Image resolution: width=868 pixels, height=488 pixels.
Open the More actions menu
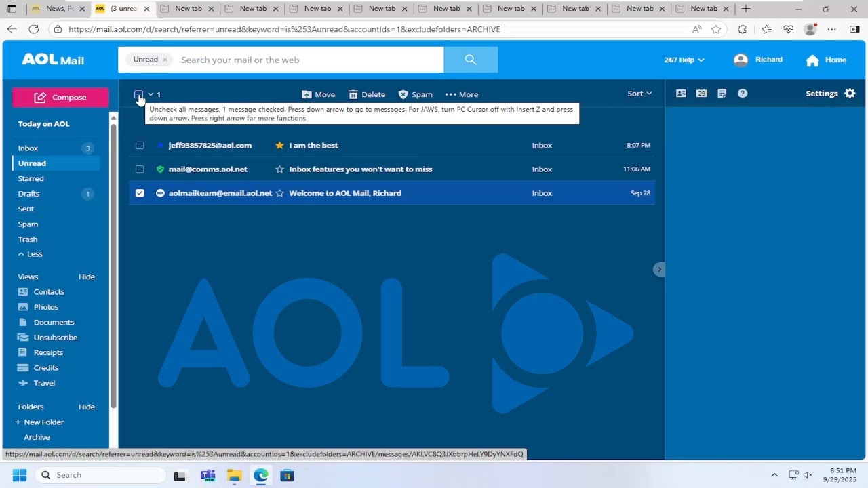(462, 94)
